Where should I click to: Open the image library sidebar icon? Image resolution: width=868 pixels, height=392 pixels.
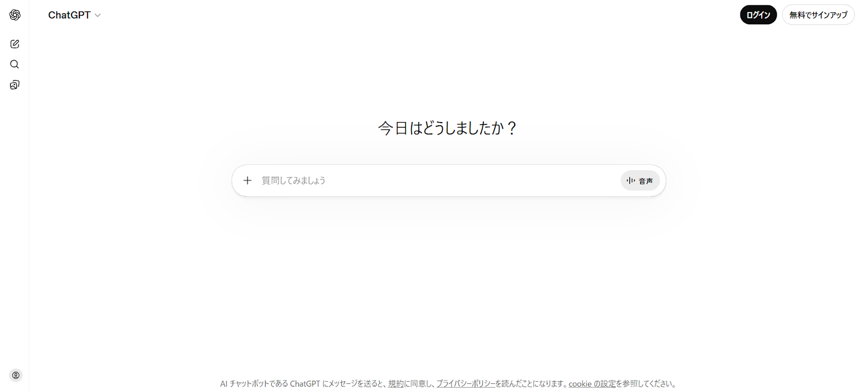pyautogui.click(x=15, y=85)
